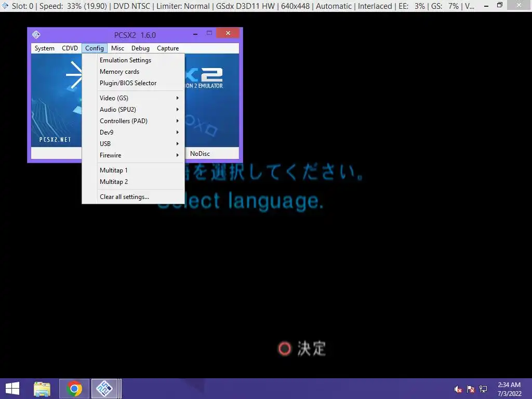Click the PCSX2.NET text in banner

[x=55, y=139]
